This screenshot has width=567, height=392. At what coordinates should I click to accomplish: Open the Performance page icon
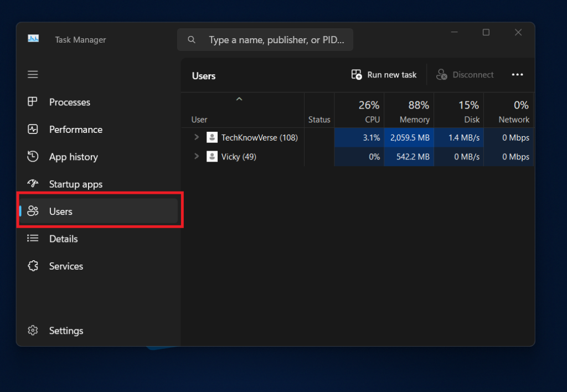coord(33,129)
